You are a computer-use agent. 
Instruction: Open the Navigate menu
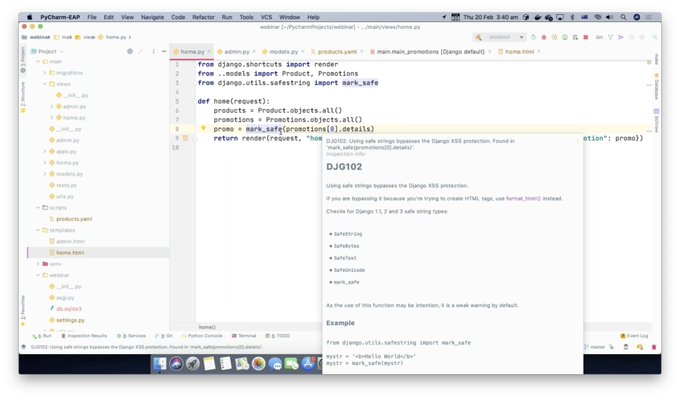point(152,17)
